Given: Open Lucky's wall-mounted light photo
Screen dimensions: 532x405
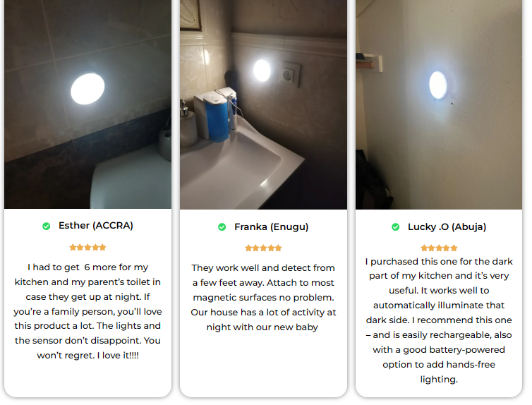Looking at the screenshot, I should click(439, 104).
